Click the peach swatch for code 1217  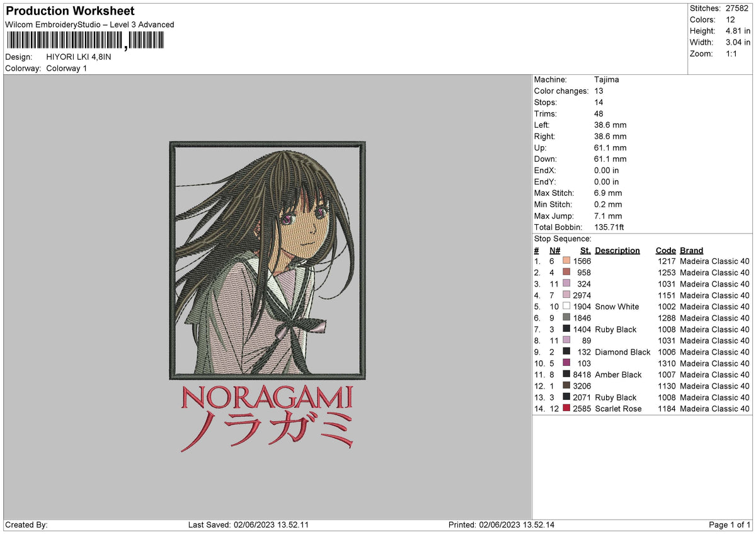[x=566, y=261]
